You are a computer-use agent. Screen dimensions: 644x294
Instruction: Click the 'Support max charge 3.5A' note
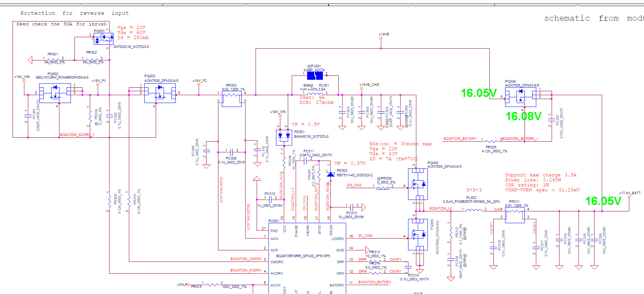click(541, 175)
